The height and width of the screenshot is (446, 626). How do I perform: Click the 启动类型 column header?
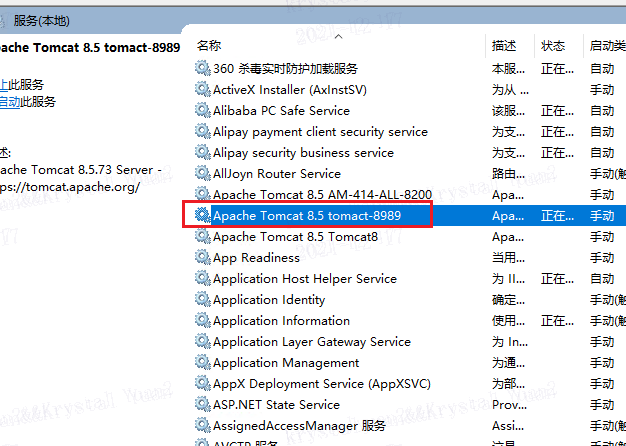(608, 46)
